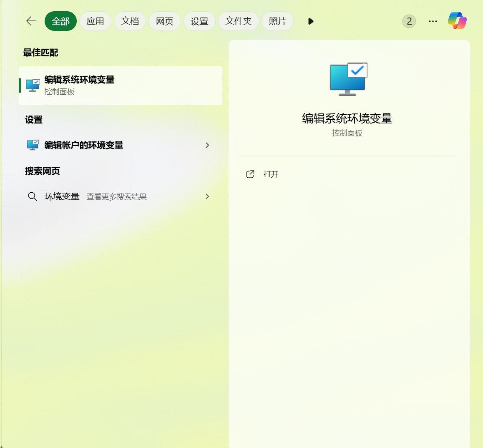Select the 文档 filter tab
The height and width of the screenshot is (448, 483).
pyautogui.click(x=130, y=21)
